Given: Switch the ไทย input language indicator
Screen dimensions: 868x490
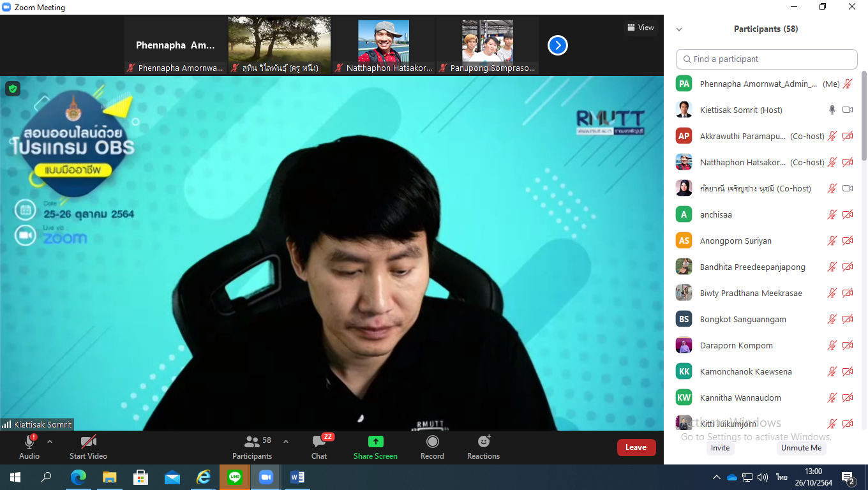Looking at the screenshot, I should click(782, 477).
